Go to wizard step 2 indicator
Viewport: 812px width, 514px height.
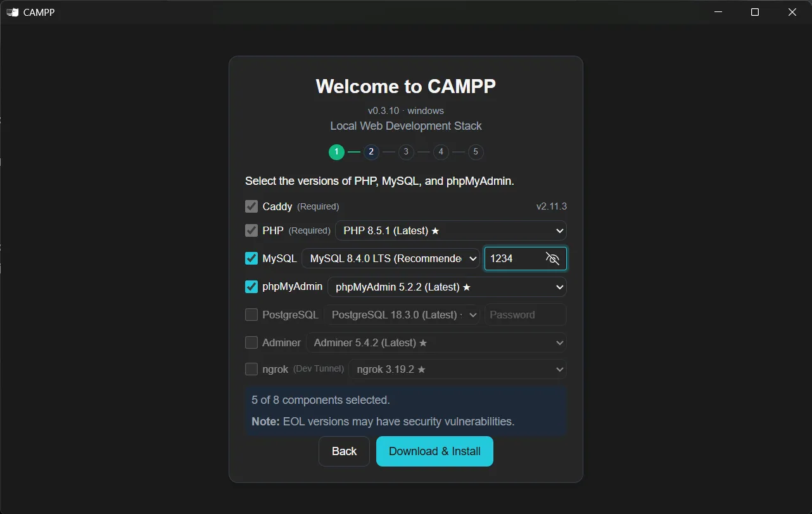coord(371,152)
